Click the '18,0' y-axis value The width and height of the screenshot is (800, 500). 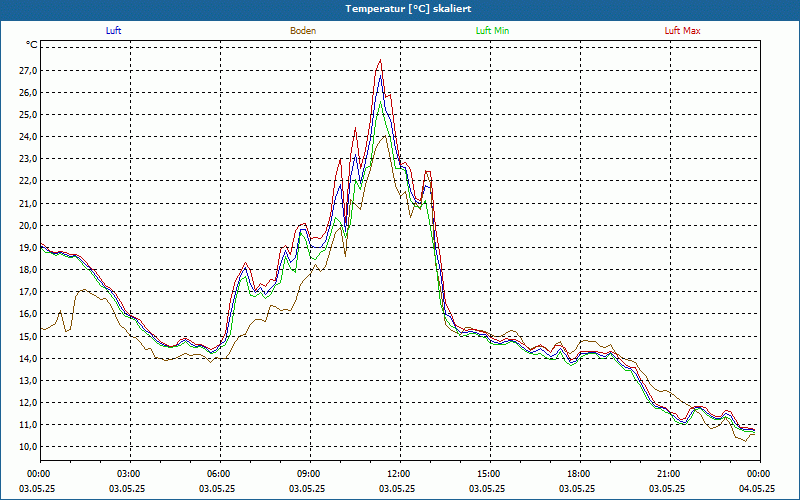(x=28, y=270)
